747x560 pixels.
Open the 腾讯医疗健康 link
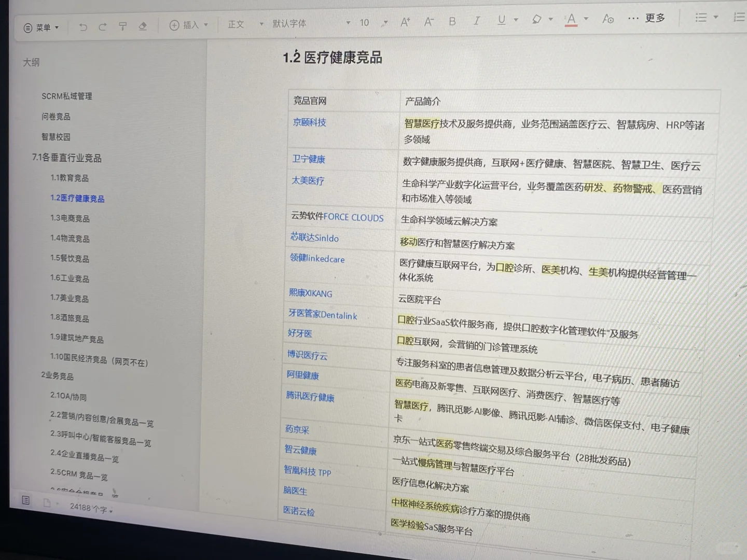pos(310,397)
